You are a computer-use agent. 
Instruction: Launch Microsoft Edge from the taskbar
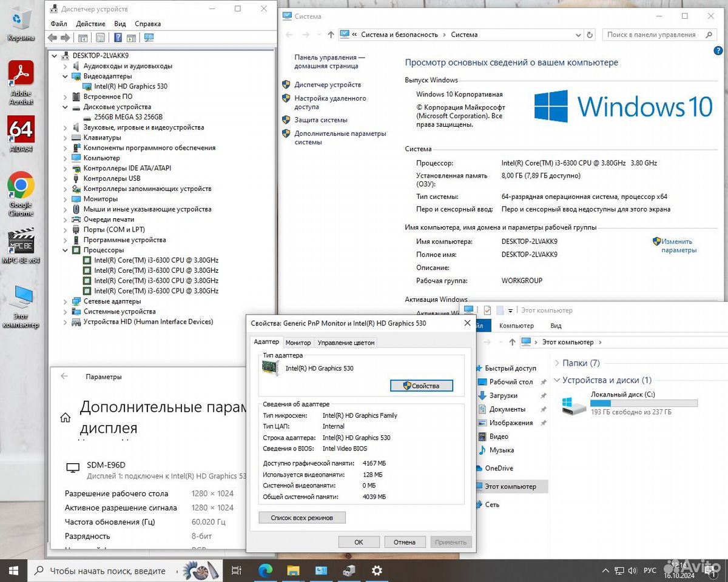tap(265, 570)
